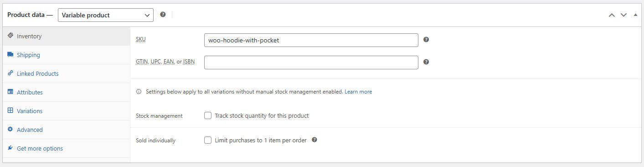Switch to the Shipping tab

coord(66,55)
